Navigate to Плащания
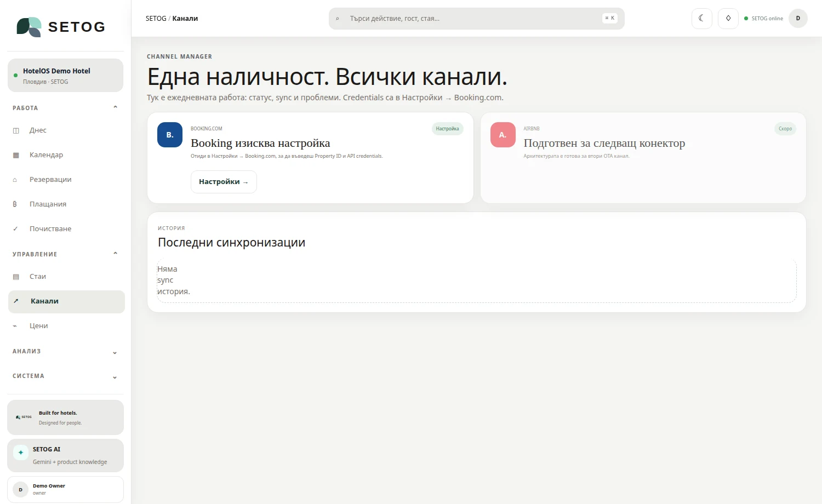This screenshot has height=504, width=822. pyautogui.click(x=66, y=204)
